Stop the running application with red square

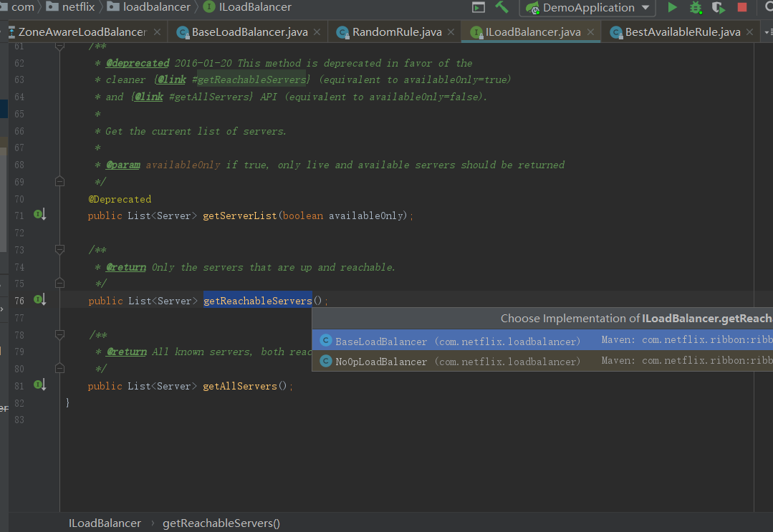pos(742,7)
